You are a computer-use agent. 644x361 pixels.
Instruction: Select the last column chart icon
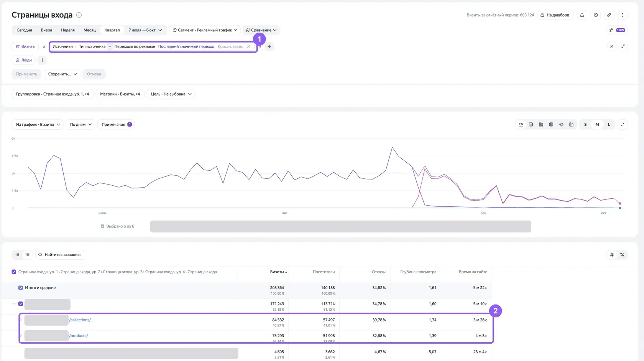pyautogui.click(x=571, y=124)
